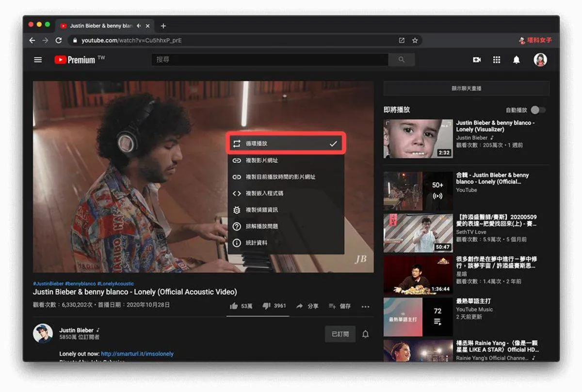Viewport: 582px width, 392px height.
Task: Open the YouTube hamburger guide menu
Action: click(38, 60)
